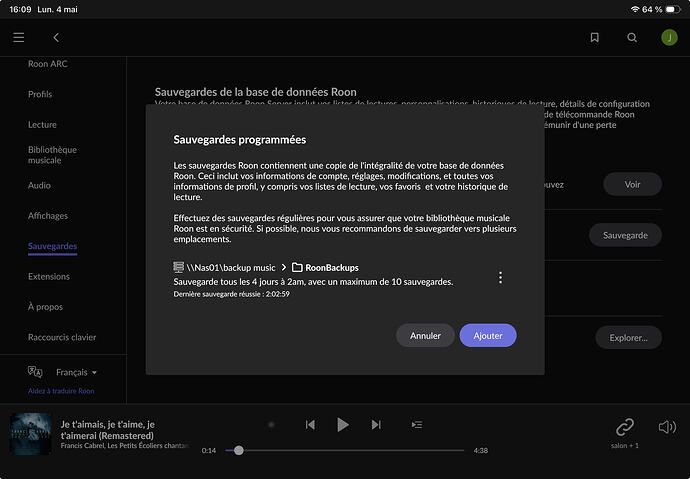Viewport: 690px width, 479px height.
Task: Click the \\Nas01\backup music path
Action: [x=231, y=267]
